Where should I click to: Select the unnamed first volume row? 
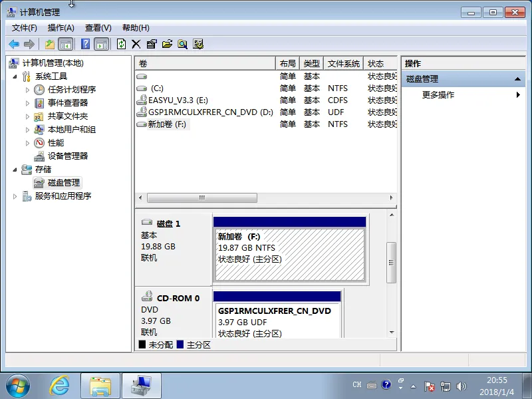(x=266, y=76)
